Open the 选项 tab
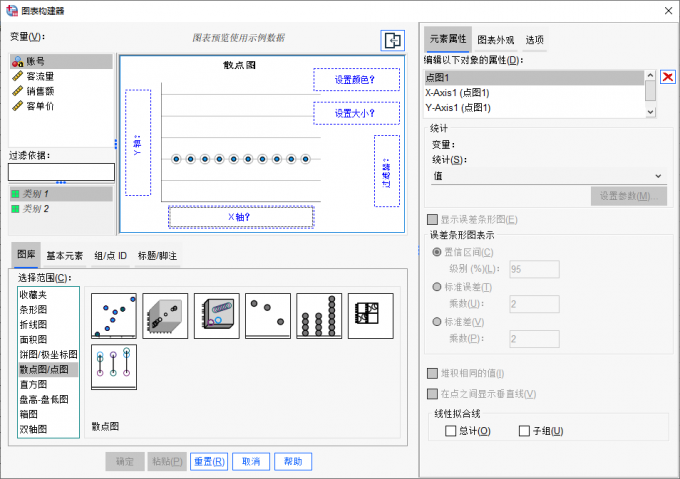680x479 pixels. tap(534, 40)
